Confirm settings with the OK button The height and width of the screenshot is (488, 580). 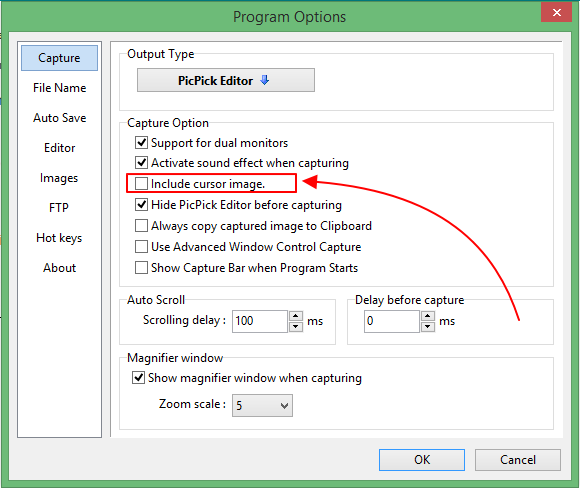click(x=422, y=460)
